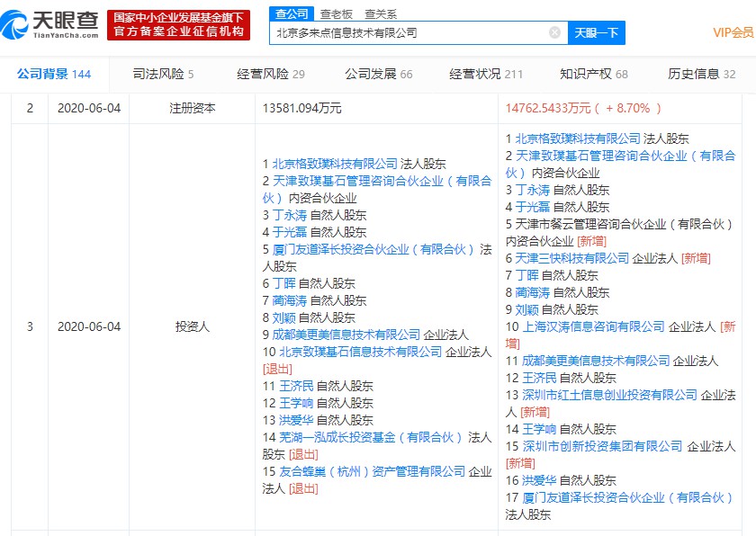Open 王济民 in the before-change column
The height and width of the screenshot is (536, 756).
pyautogui.click(x=296, y=386)
